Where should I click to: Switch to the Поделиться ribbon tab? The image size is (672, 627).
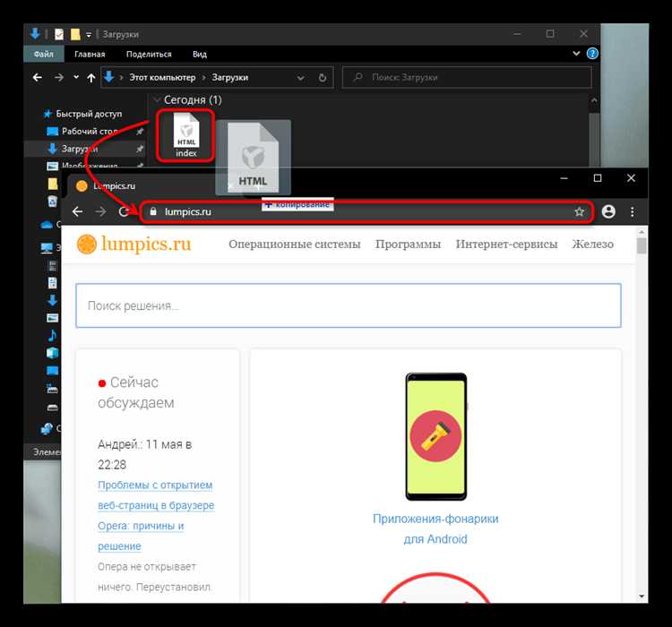tap(149, 55)
